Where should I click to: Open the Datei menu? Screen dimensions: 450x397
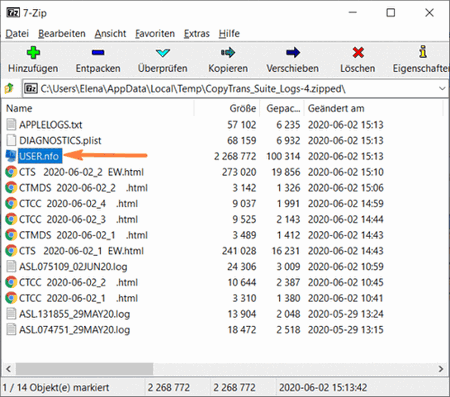click(x=17, y=34)
